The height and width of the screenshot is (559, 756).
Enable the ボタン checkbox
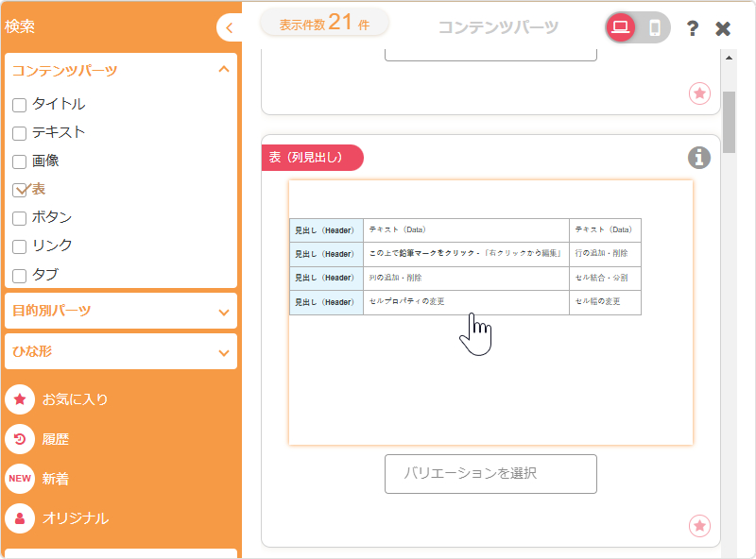19,218
